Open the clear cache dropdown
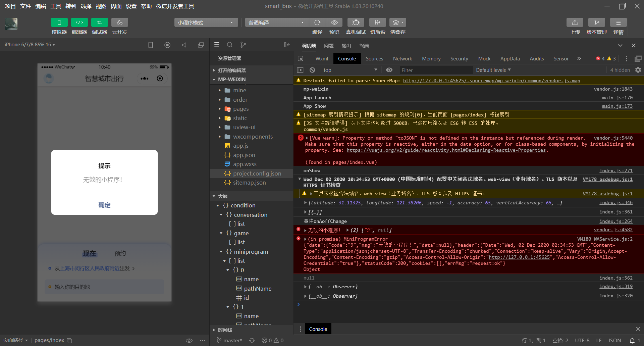The width and height of the screenshot is (644, 346). pyautogui.click(x=398, y=22)
